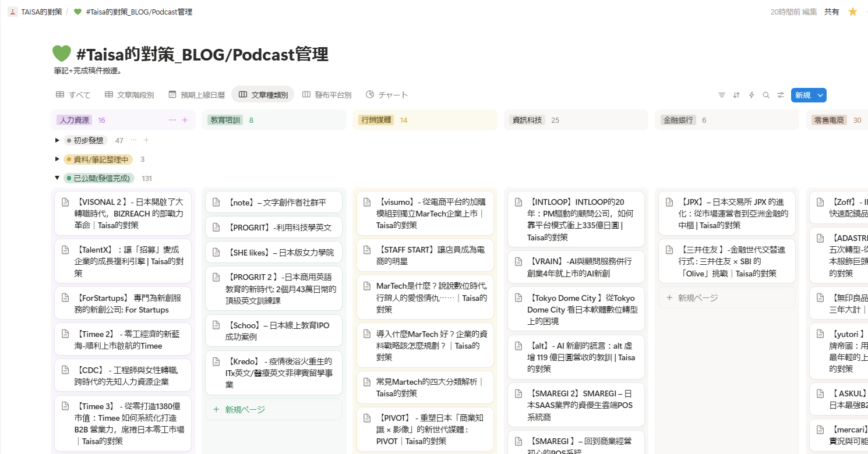The height and width of the screenshot is (454, 868).
Task: Open the 【PROGRIT】-利用科技學英文 card
Action: click(274, 227)
